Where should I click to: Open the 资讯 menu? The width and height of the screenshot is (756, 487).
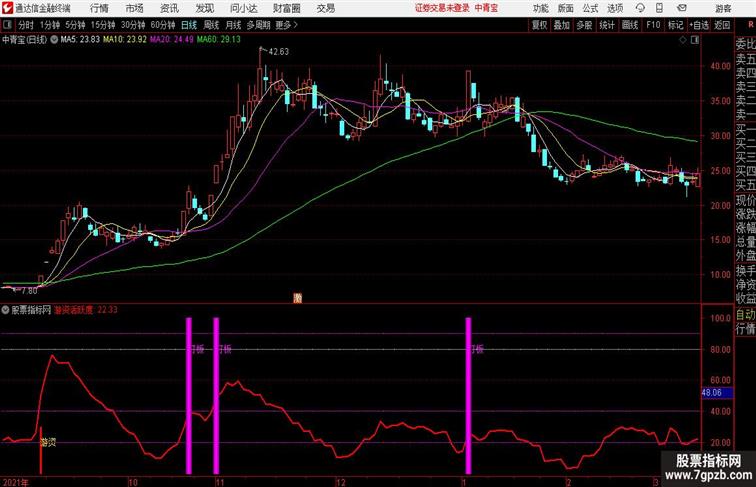coord(169,8)
